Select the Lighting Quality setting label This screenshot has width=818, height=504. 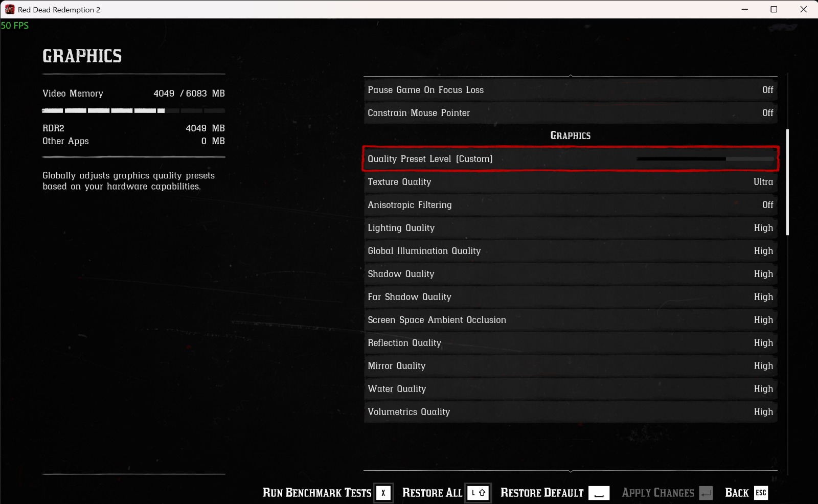[401, 228]
